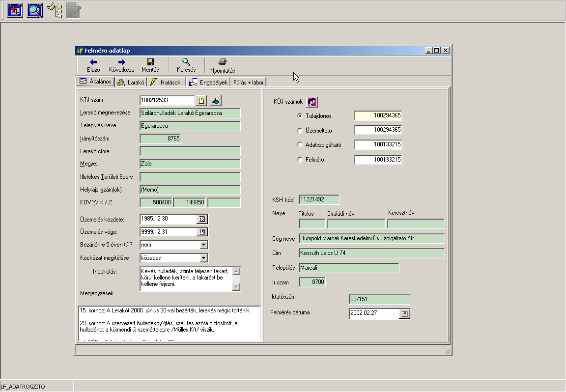566x392 pixels.
Task: Switch to the Larakó tab
Action: click(131, 83)
